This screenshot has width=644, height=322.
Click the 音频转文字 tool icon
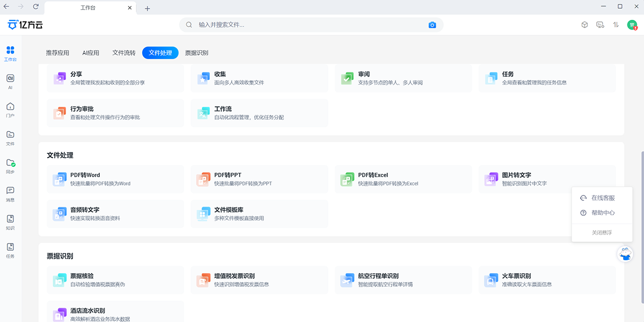(x=60, y=213)
